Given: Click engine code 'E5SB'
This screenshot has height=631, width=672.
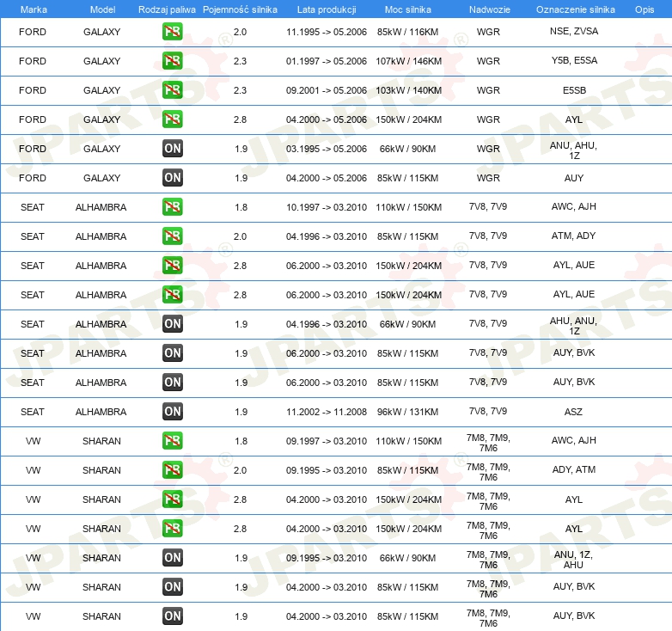Looking at the screenshot, I should 574,90.
